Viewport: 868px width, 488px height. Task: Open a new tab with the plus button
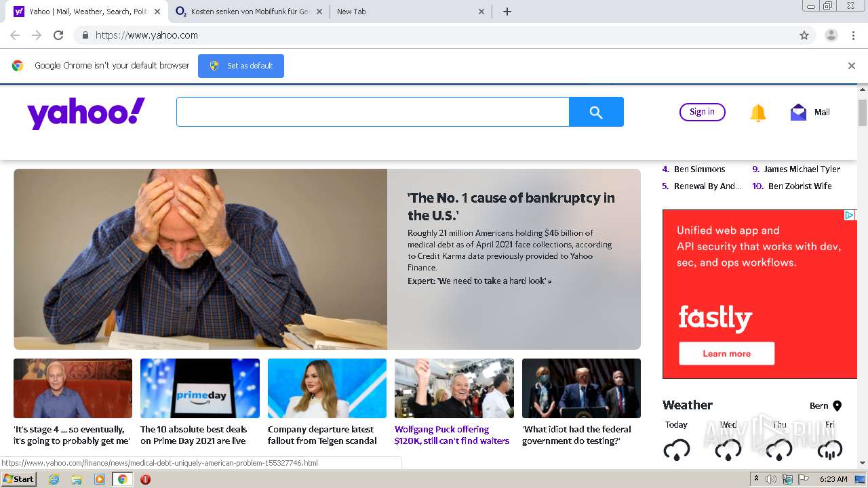click(507, 12)
